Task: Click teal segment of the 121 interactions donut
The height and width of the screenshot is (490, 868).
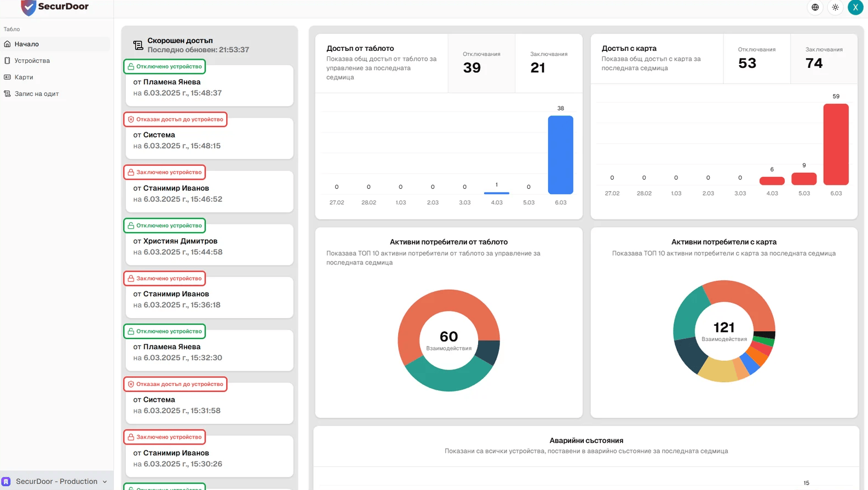Action: pyautogui.click(x=689, y=314)
